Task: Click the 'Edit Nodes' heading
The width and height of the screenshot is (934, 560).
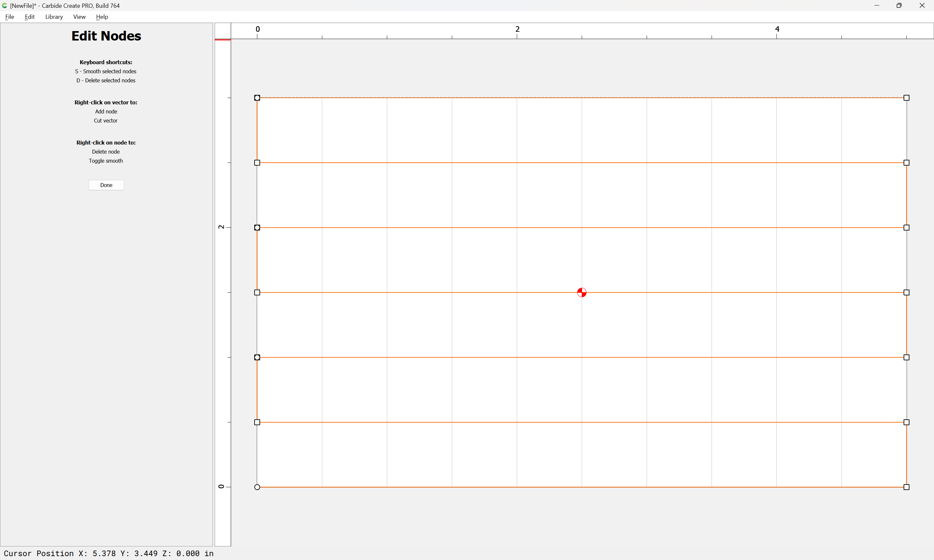Action: [x=106, y=36]
